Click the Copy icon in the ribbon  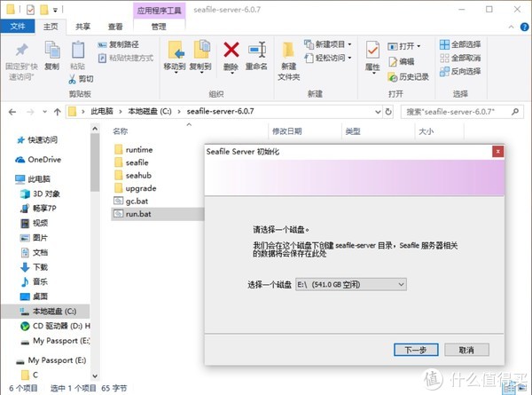tap(52, 51)
